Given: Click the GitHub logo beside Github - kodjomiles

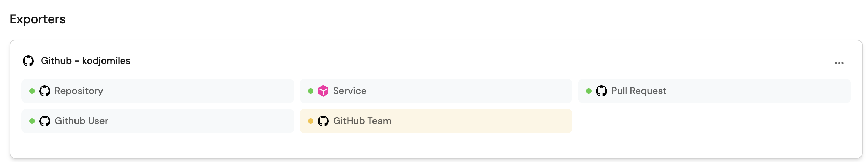Looking at the screenshot, I should 28,61.
